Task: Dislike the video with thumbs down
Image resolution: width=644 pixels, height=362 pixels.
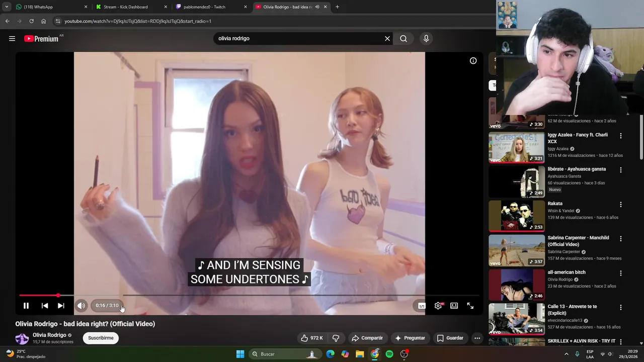Action: tap(336, 338)
